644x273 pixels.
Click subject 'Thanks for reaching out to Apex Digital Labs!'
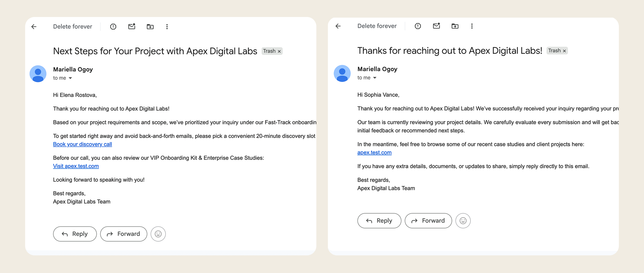450,51
